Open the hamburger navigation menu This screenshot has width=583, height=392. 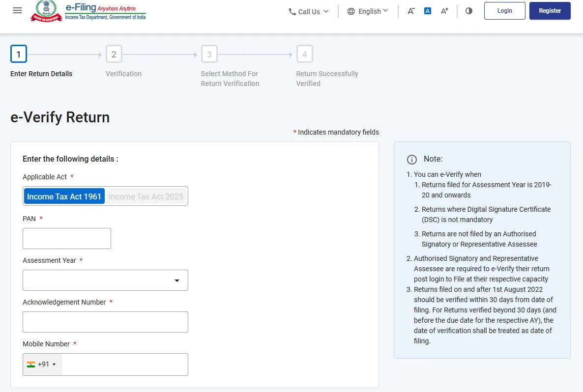(x=17, y=10)
